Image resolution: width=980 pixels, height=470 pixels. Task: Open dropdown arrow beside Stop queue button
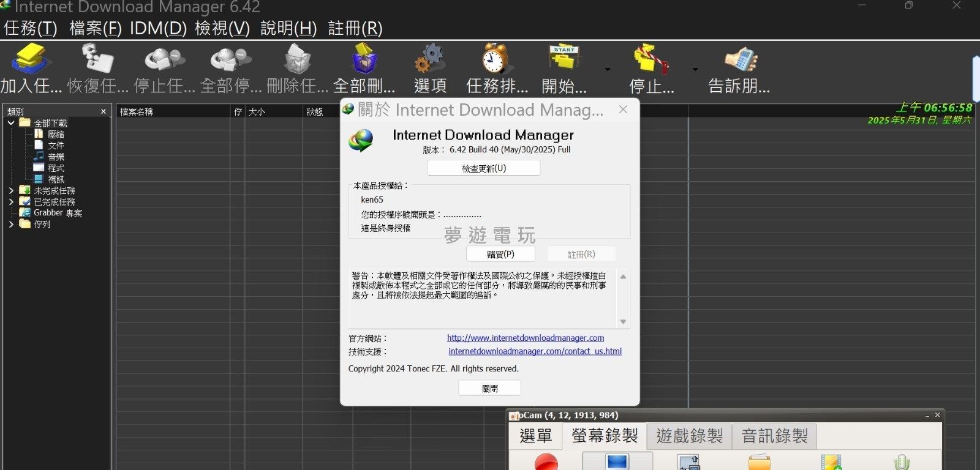point(695,69)
